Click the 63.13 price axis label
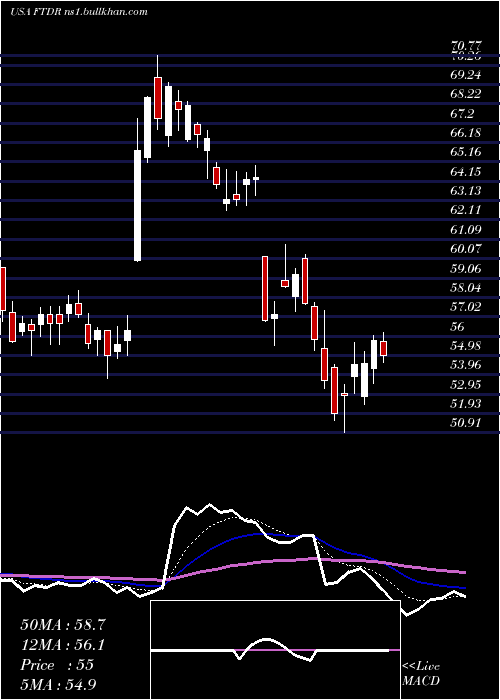The height and width of the screenshot is (700, 500). click(x=466, y=191)
